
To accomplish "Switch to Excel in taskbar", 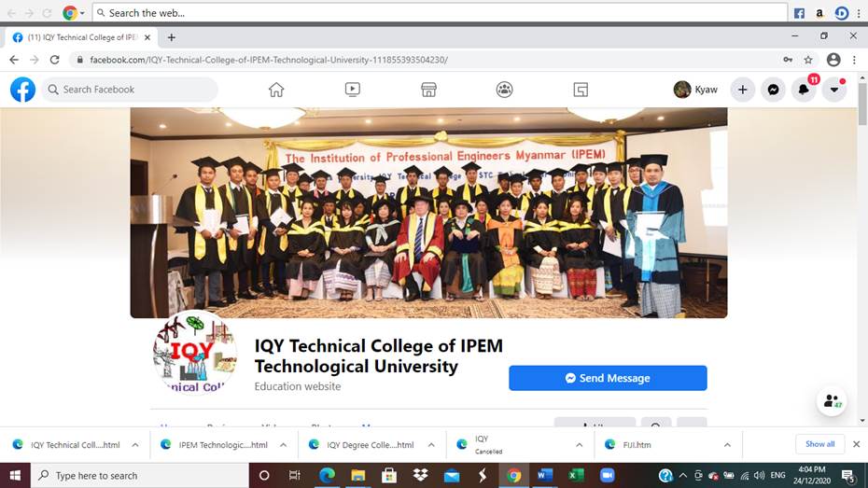I will point(576,475).
